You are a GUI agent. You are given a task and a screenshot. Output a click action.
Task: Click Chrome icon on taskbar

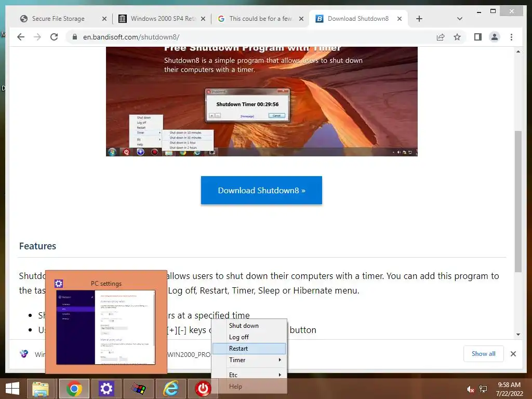(x=74, y=389)
